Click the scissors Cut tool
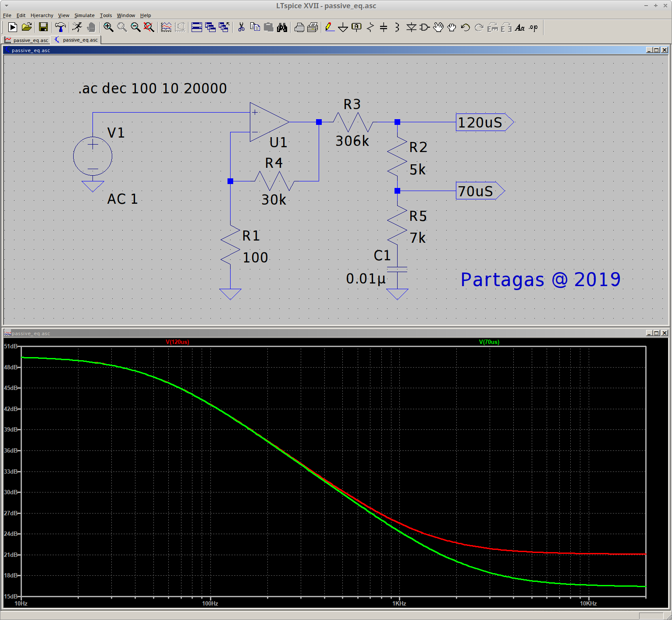The width and height of the screenshot is (672, 620). click(241, 27)
